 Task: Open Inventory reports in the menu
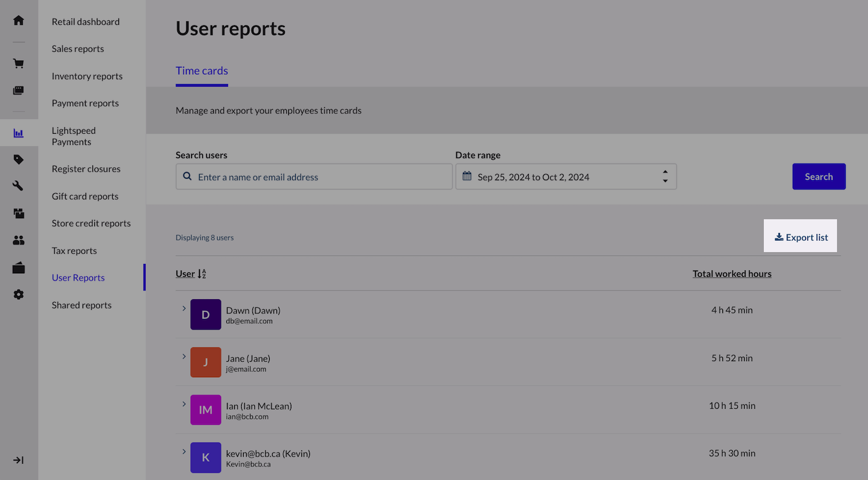coord(87,76)
